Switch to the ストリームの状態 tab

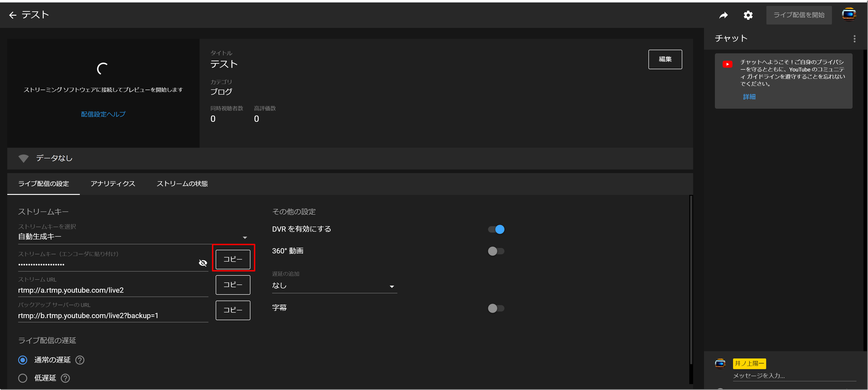pyautogui.click(x=182, y=184)
